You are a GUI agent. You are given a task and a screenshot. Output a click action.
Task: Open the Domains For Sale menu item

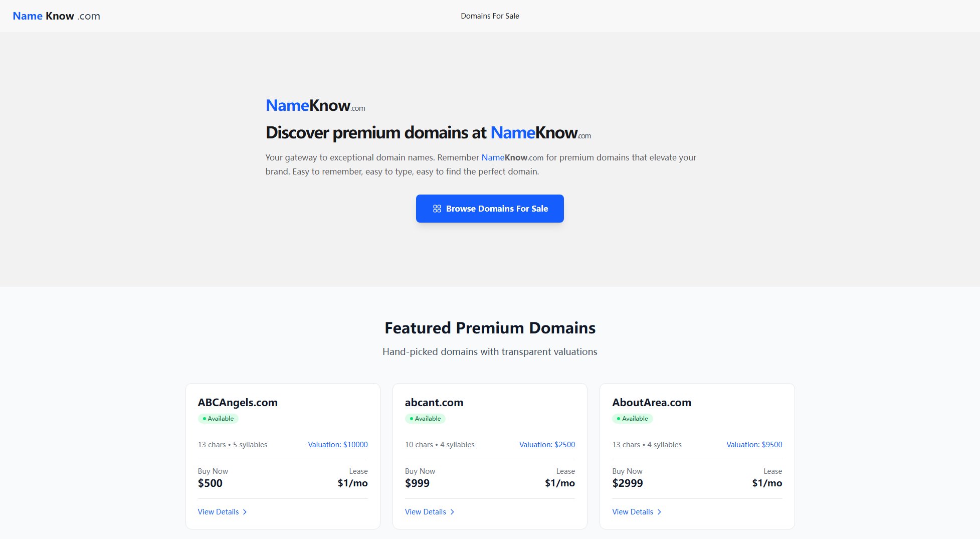[489, 16]
